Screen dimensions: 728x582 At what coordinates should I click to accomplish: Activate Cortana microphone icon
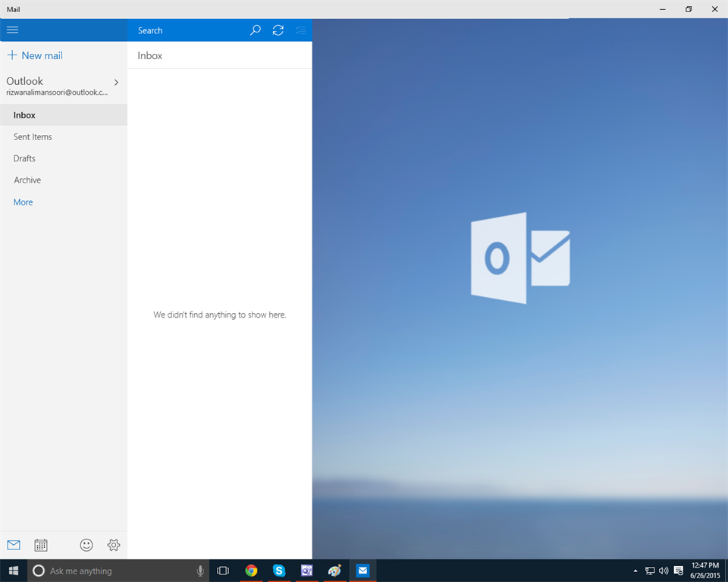click(x=200, y=571)
